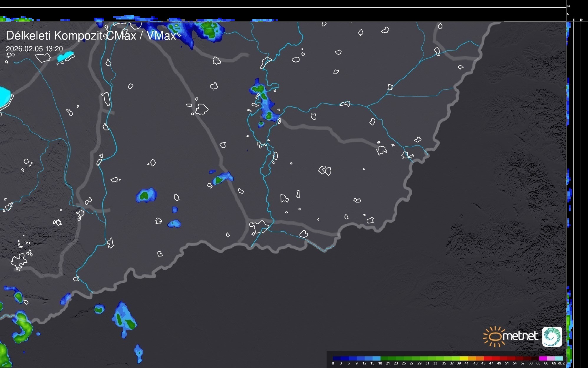Click the 45 label under red legend swatch
This screenshot has width=588, height=368.
(x=483, y=363)
